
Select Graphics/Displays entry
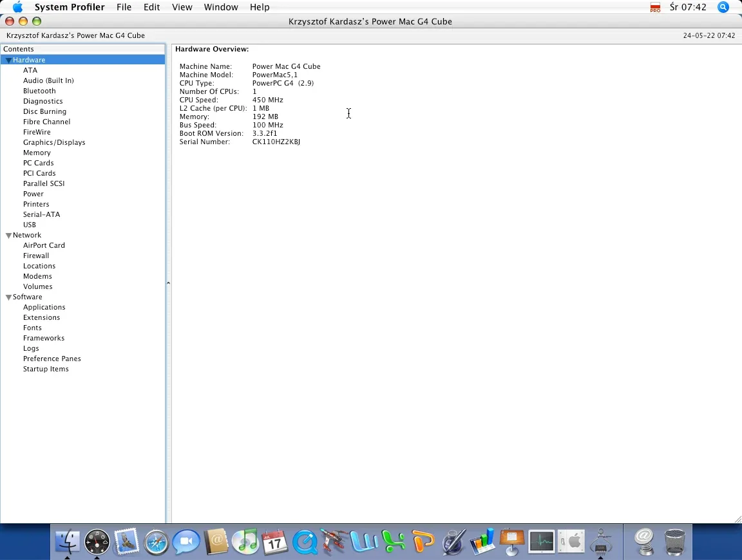coord(54,142)
